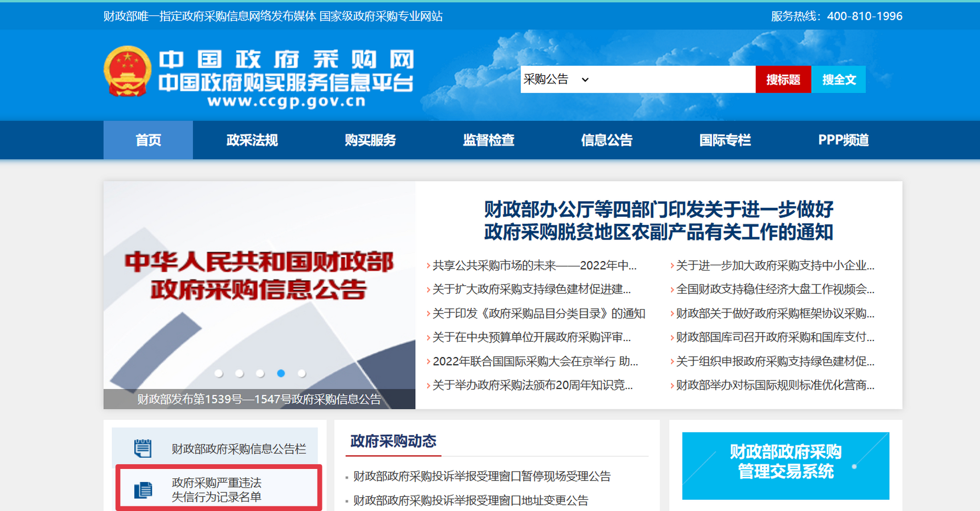Open 财政部政府采购投诉举报受理窗口地址变更公告
Viewport: 980px width, 511px height.
[x=470, y=500]
